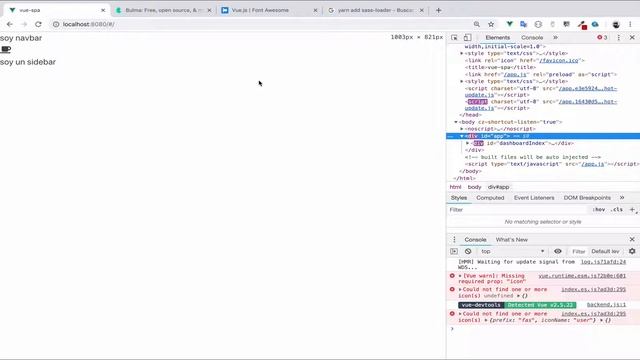This screenshot has width=640, height=360.
Task: Select the 'soy navbar' text
Action: (21, 38)
